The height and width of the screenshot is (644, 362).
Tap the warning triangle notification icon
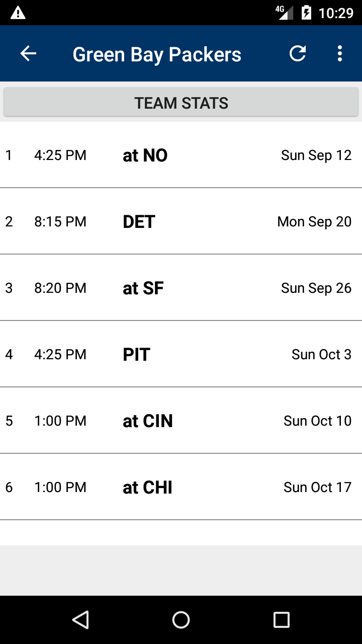pos(18,13)
